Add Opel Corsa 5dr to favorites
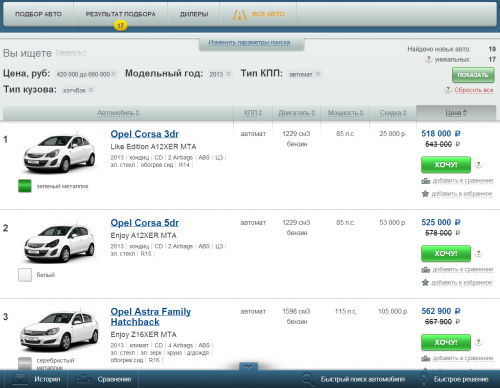 pyautogui.click(x=462, y=283)
